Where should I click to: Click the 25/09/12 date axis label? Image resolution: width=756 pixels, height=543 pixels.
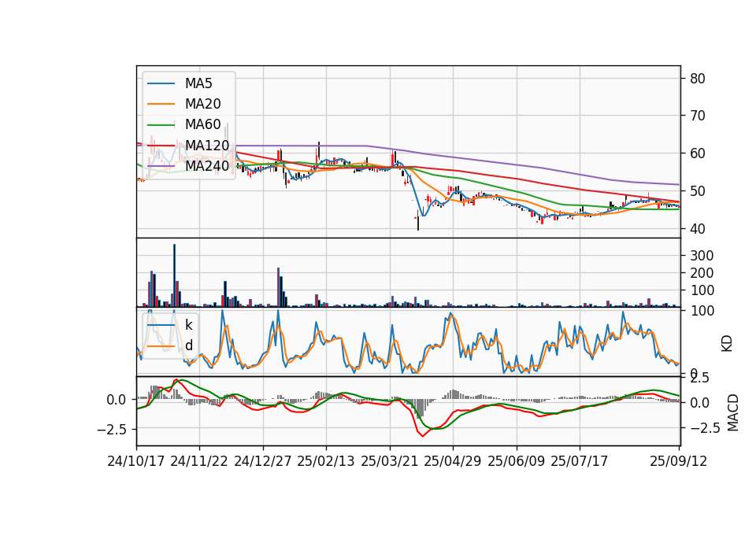(x=679, y=461)
